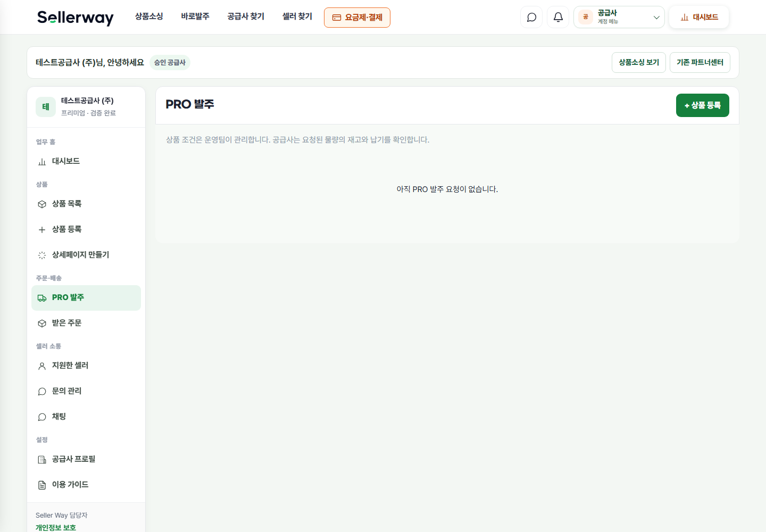Click the 프리미엄 · 검증 완료 status text
The width and height of the screenshot is (766, 532).
coord(88,113)
